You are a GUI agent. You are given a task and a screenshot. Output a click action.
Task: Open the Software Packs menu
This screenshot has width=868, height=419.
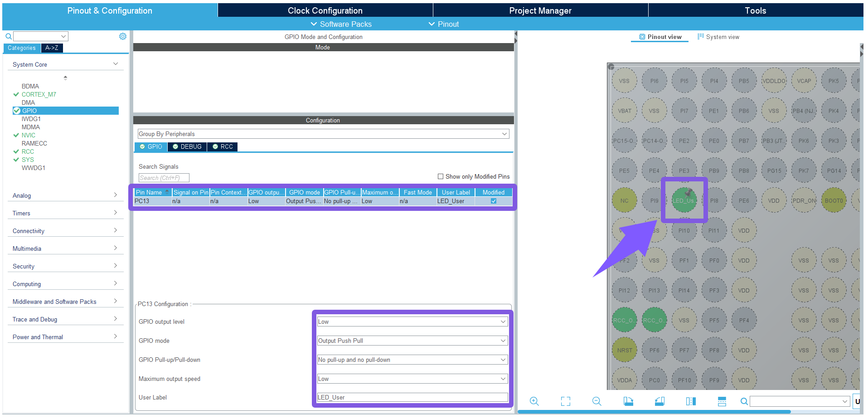coord(341,24)
